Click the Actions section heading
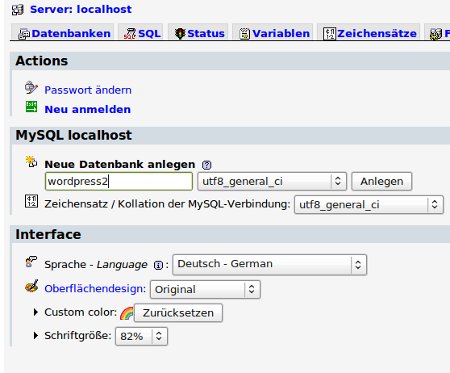 point(42,61)
